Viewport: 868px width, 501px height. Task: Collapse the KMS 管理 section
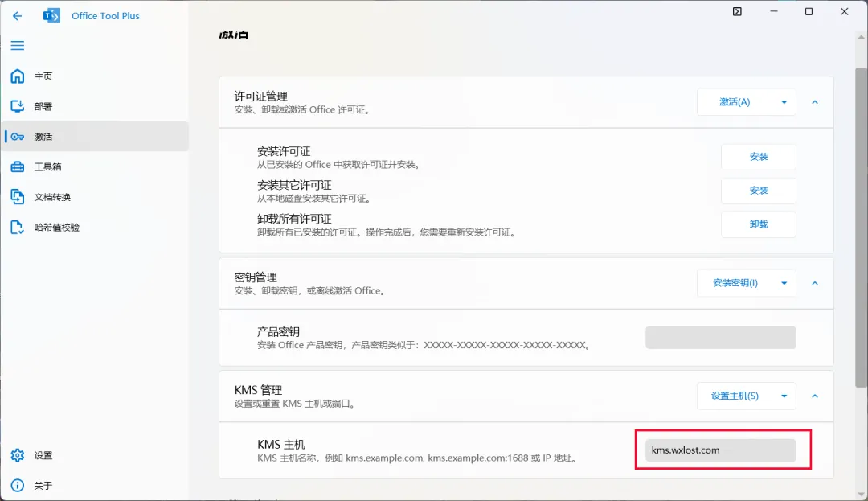(815, 396)
